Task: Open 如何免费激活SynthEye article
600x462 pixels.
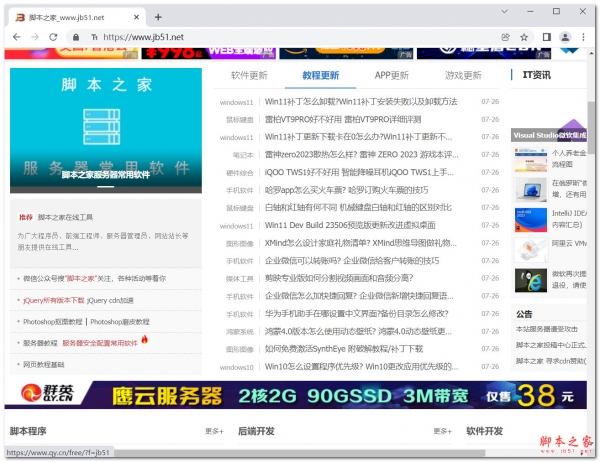Action: pyautogui.click(x=344, y=349)
